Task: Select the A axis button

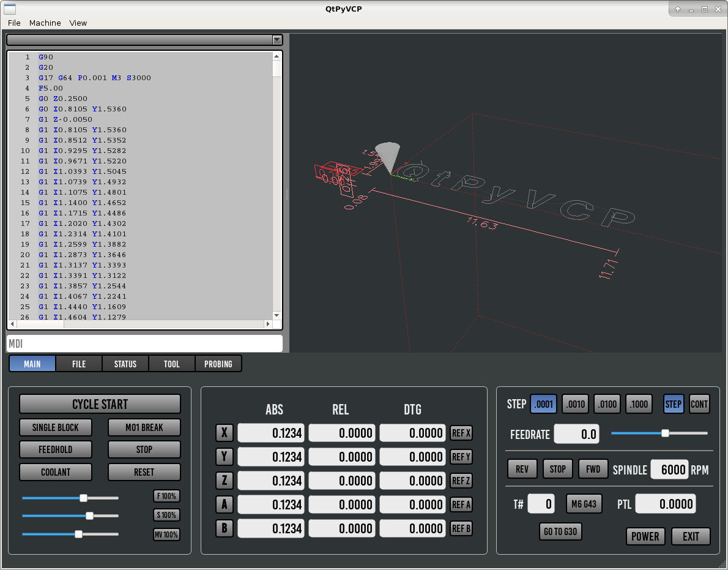Action: coord(225,504)
